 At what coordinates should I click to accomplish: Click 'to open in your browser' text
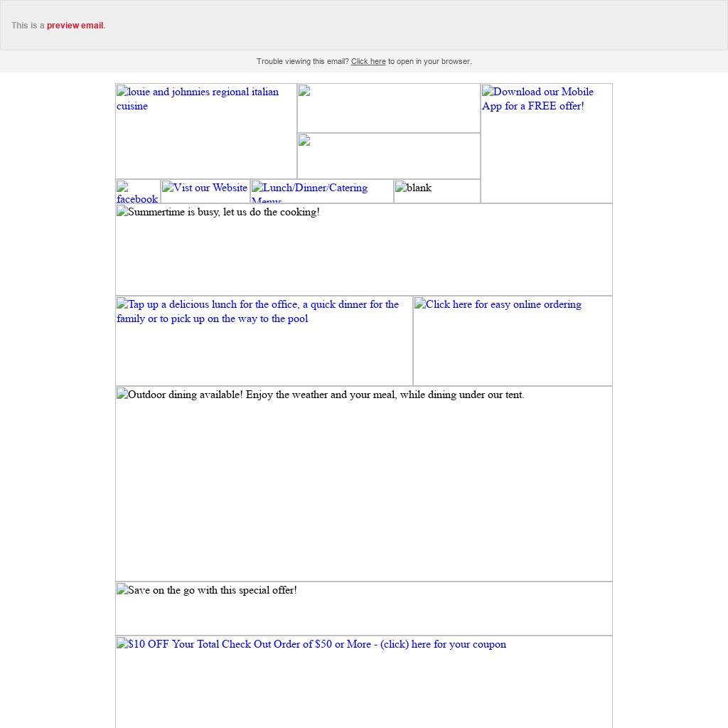pos(429,62)
